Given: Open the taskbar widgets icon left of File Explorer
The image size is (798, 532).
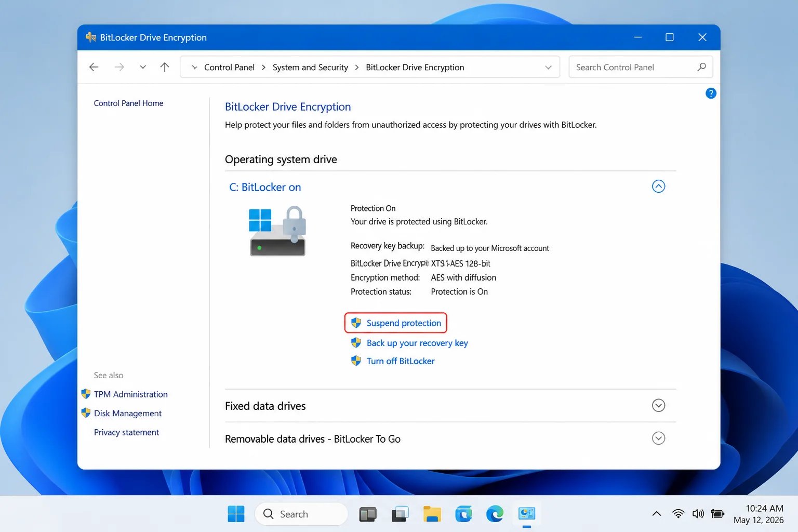Looking at the screenshot, I should pyautogui.click(x=400, y=514).
